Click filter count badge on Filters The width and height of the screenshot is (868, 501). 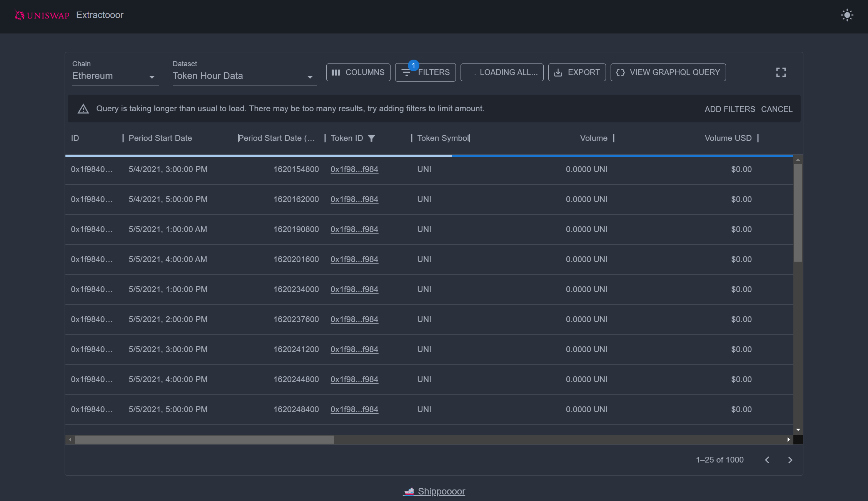coord(413,65)
